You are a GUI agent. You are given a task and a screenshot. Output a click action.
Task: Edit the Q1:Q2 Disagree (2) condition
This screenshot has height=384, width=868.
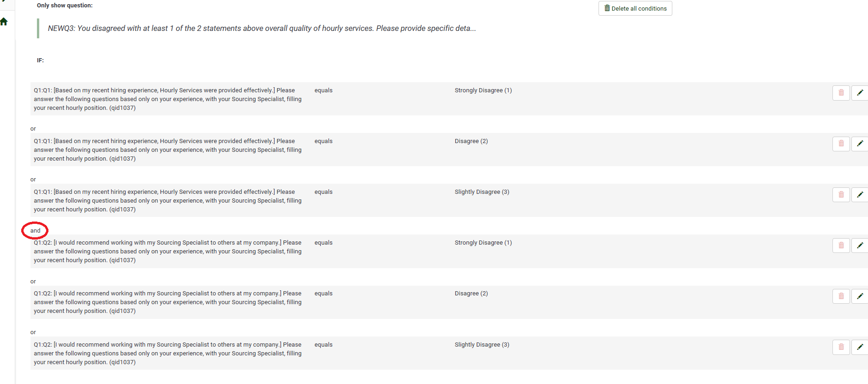click(860, 296)
